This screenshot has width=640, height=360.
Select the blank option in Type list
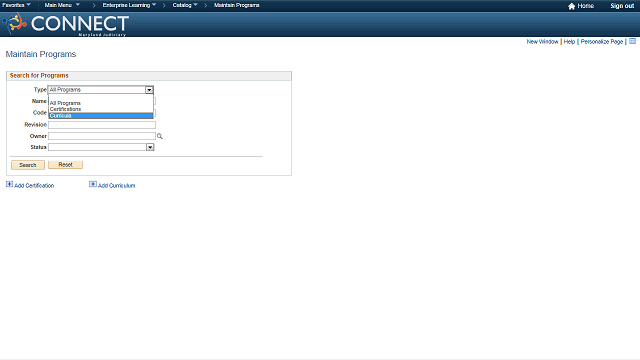pyautogui.click(x=101, y=98)
